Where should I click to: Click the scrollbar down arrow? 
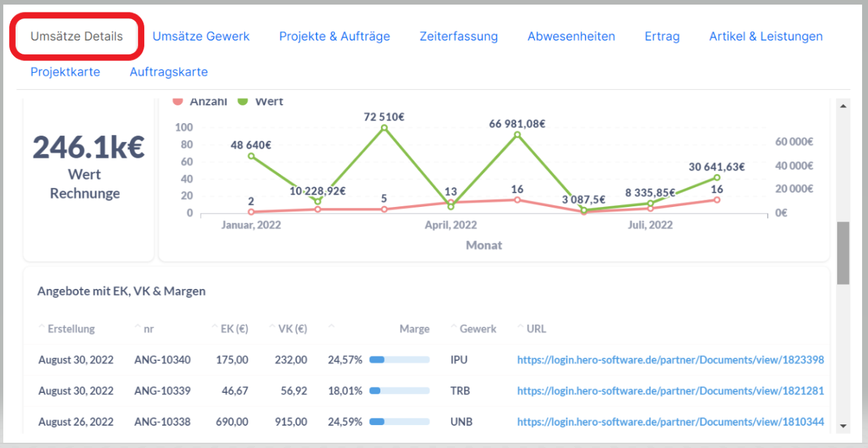coord(843,426)
